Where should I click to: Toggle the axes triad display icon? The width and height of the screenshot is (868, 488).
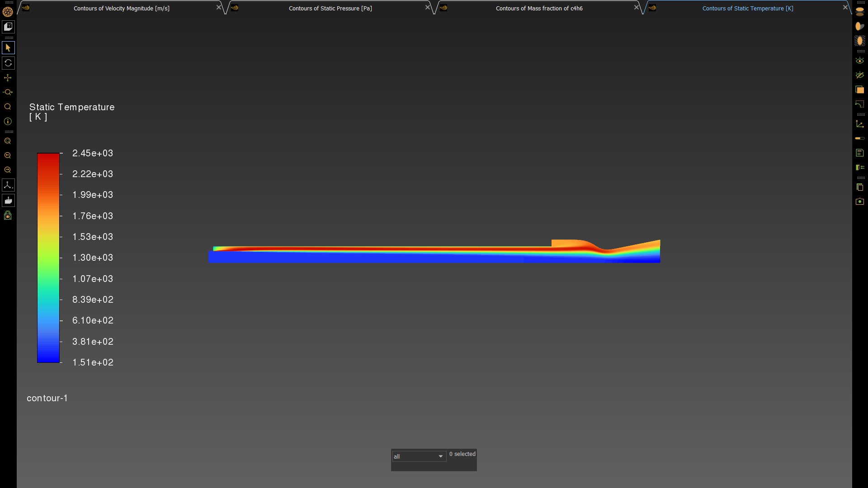[x=860, y=124]
